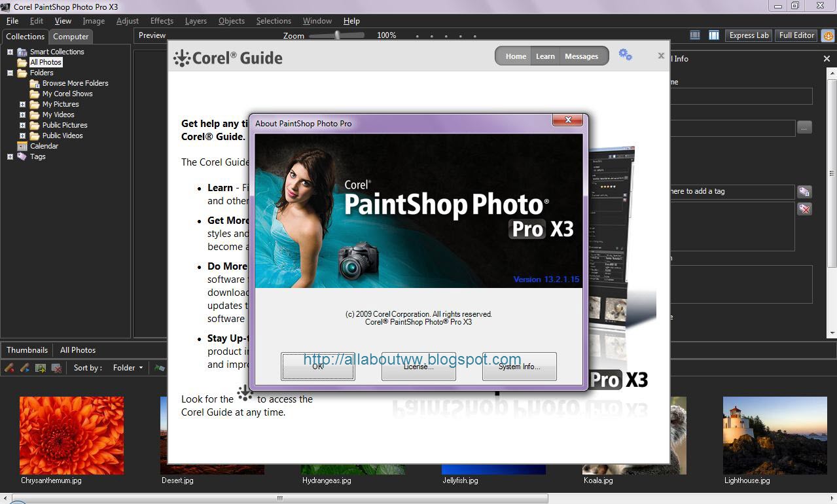Expand the Public Videos folder

22,135
